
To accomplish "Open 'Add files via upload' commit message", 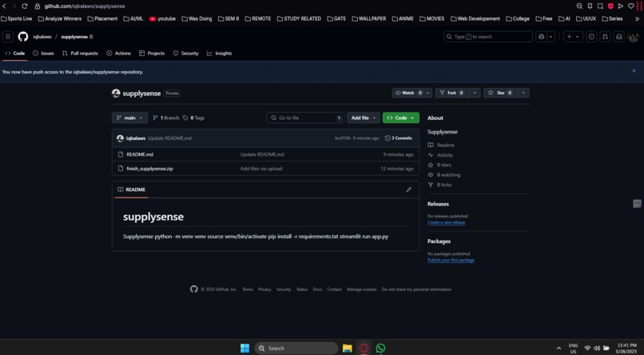I will [261, 169].
